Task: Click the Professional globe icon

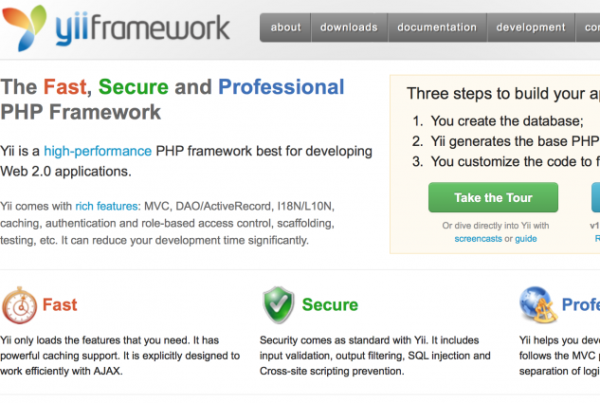Action: pyautogui.click(x=537, y=304)
